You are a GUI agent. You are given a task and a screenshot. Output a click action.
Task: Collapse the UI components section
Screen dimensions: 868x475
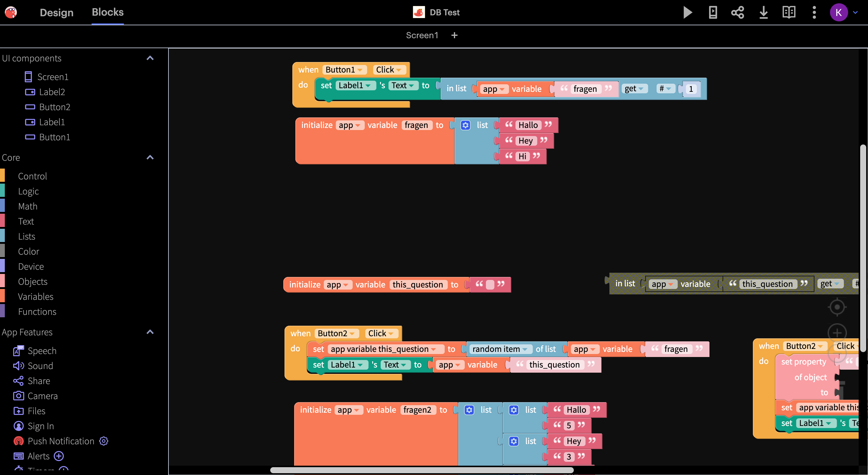[x=150, y=58]
